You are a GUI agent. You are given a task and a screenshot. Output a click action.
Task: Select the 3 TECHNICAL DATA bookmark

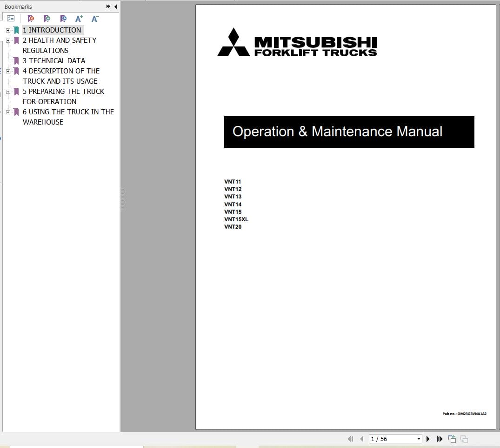[x=54, y=60]
